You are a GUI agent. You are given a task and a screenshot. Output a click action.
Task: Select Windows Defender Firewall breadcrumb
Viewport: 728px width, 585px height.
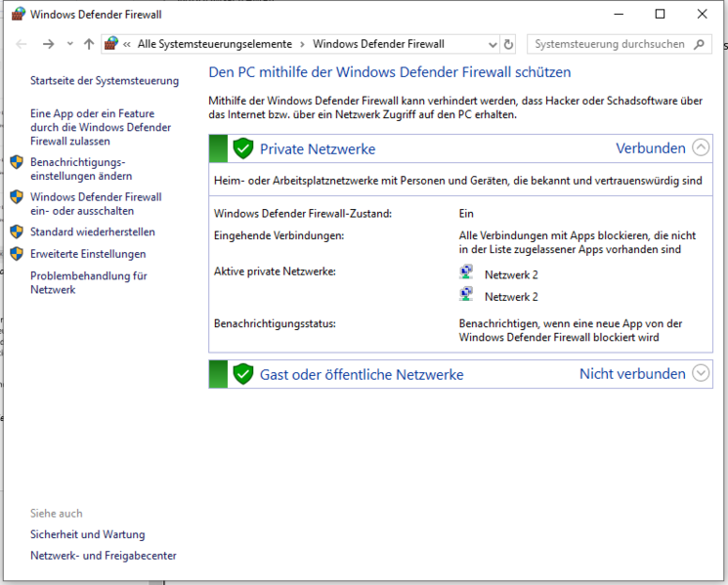click(378, 44)
